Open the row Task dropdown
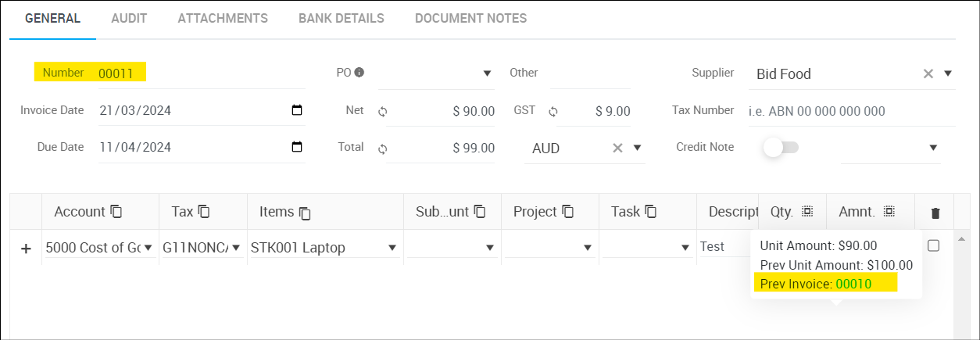Image resolution: width=980 pixels, height=340 pixels. [685, 248]
